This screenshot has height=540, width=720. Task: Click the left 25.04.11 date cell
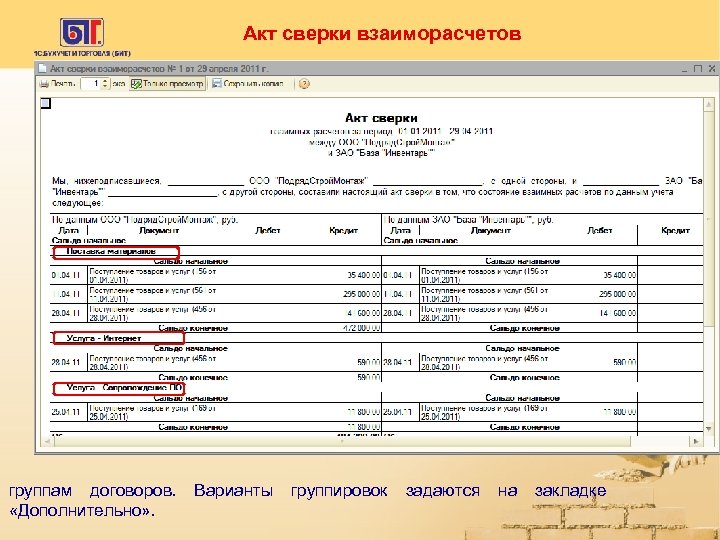(66, 412)
